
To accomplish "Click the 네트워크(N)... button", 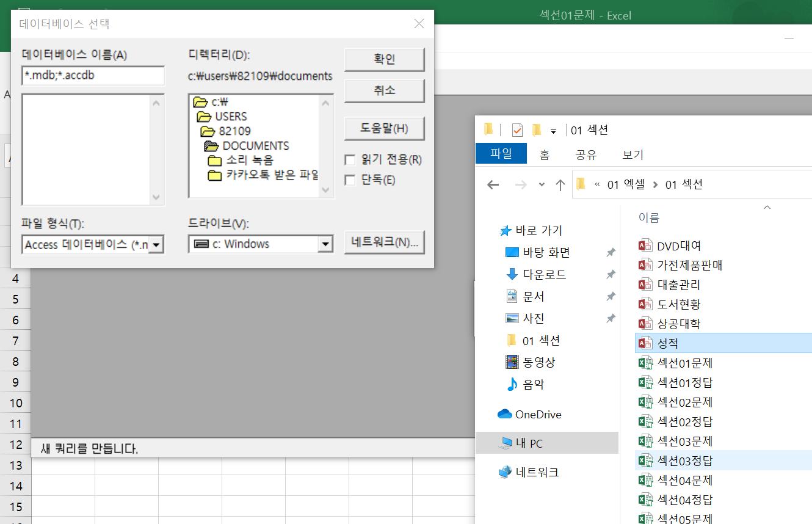I will [x=384, y=242].
